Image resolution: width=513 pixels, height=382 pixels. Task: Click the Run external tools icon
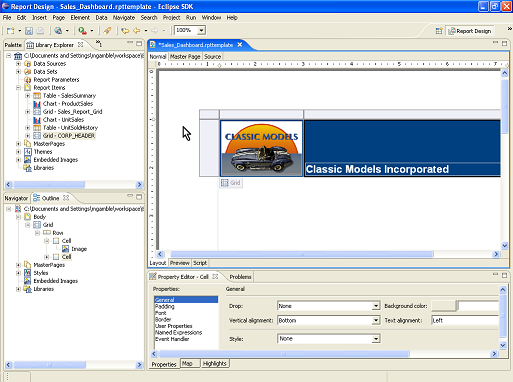82,31
